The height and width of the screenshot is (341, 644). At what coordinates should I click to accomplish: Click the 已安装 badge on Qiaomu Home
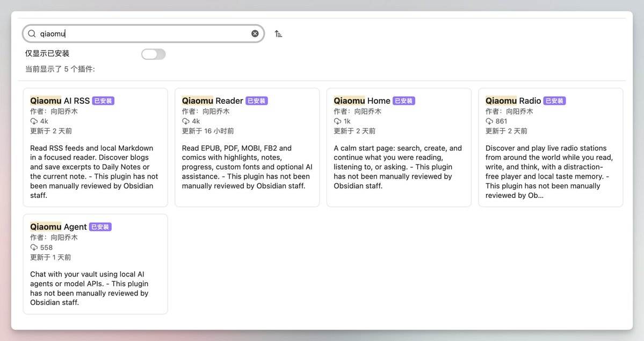pyautogui.click(x=404, y=101)
